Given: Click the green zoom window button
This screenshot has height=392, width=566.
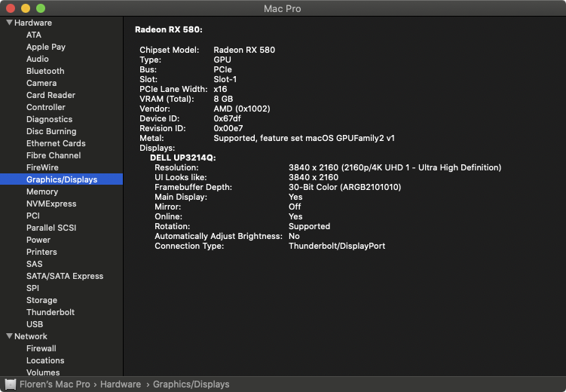Looking at the screenshot, I should [40, 8].
